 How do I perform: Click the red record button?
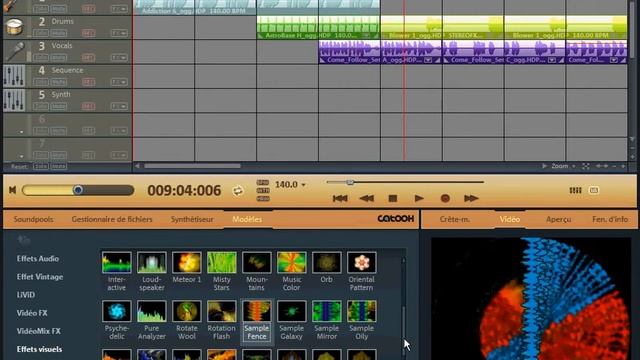445,198
